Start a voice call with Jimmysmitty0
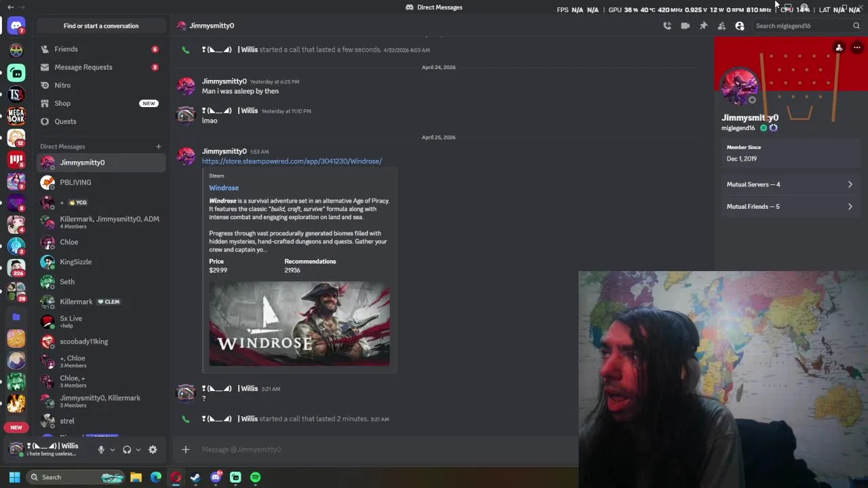Screen dimensions: 868x488 [667, 26]
